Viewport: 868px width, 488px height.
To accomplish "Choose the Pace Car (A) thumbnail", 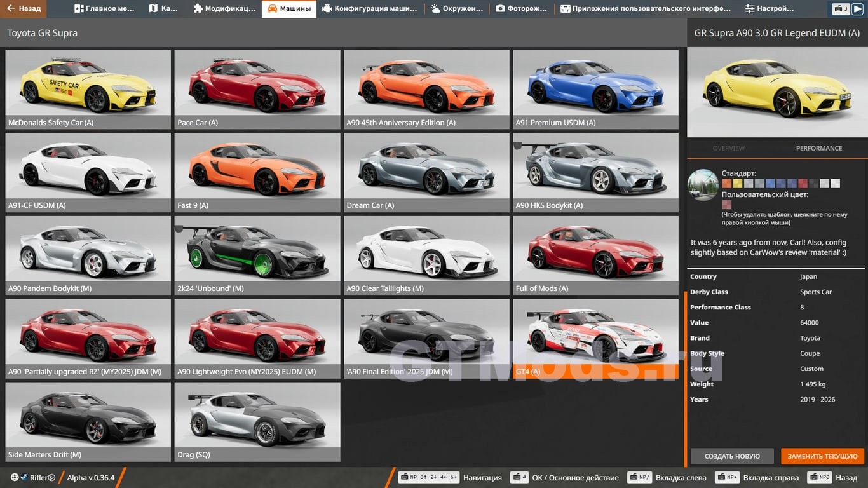I will click(x=257, y=90).
